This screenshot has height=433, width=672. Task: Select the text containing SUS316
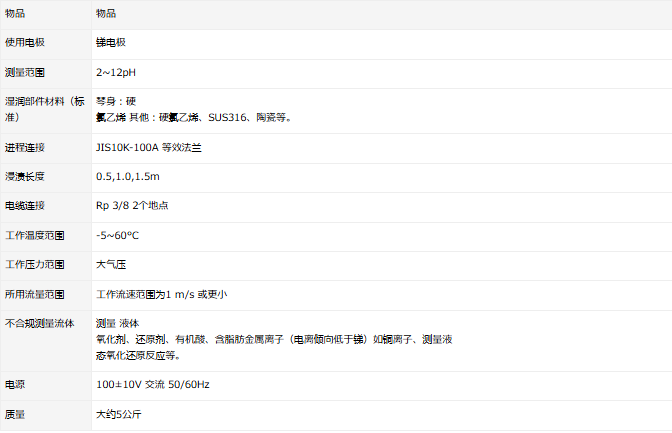(x=195, y=117)
